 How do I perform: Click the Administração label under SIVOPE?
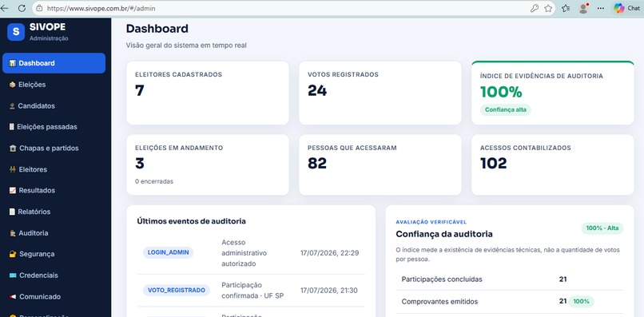[49, 38]
